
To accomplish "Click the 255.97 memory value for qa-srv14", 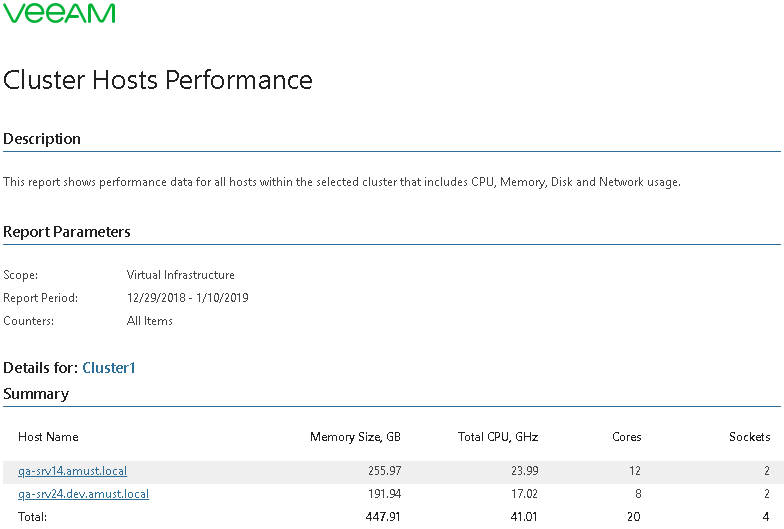I will click(x=384, y=471).
